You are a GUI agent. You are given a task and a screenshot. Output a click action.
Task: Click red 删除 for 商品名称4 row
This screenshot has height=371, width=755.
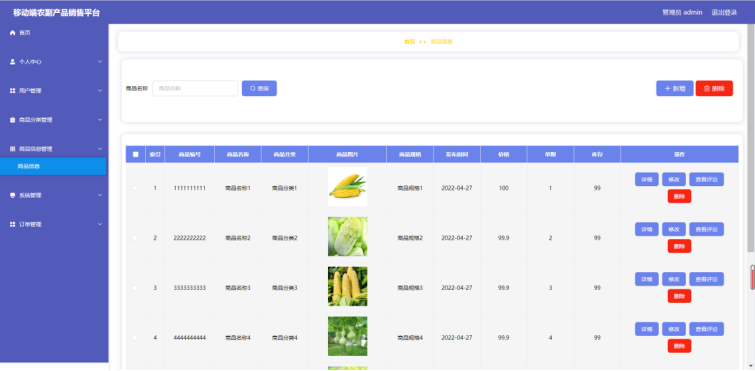pos(679,346)
